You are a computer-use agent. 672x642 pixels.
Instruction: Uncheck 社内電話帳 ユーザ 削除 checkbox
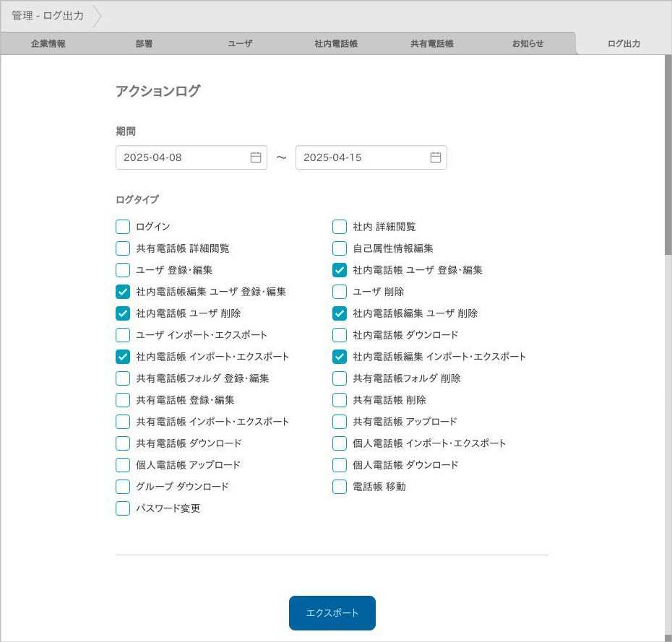click(x=123, y=313)
